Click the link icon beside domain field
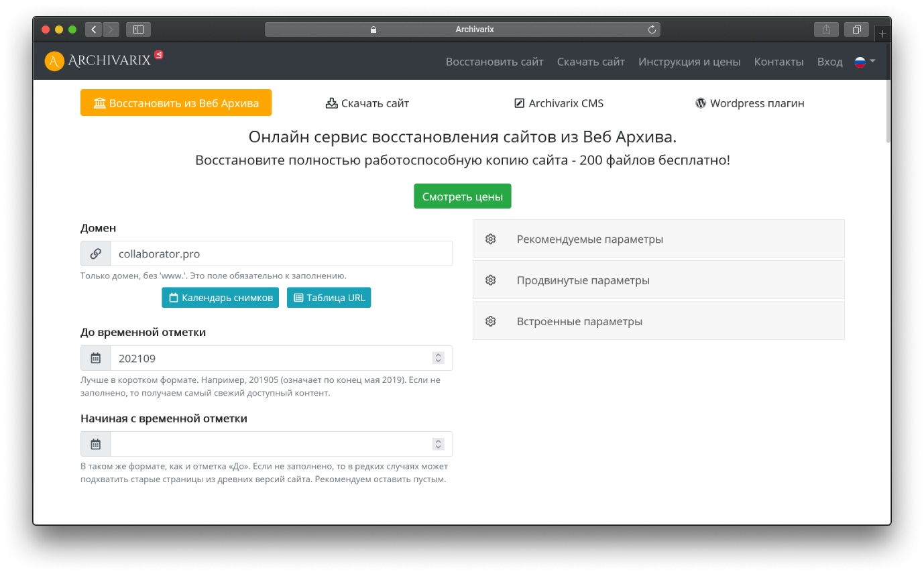This screenshot has width=924, height=574. click(96, 253)
